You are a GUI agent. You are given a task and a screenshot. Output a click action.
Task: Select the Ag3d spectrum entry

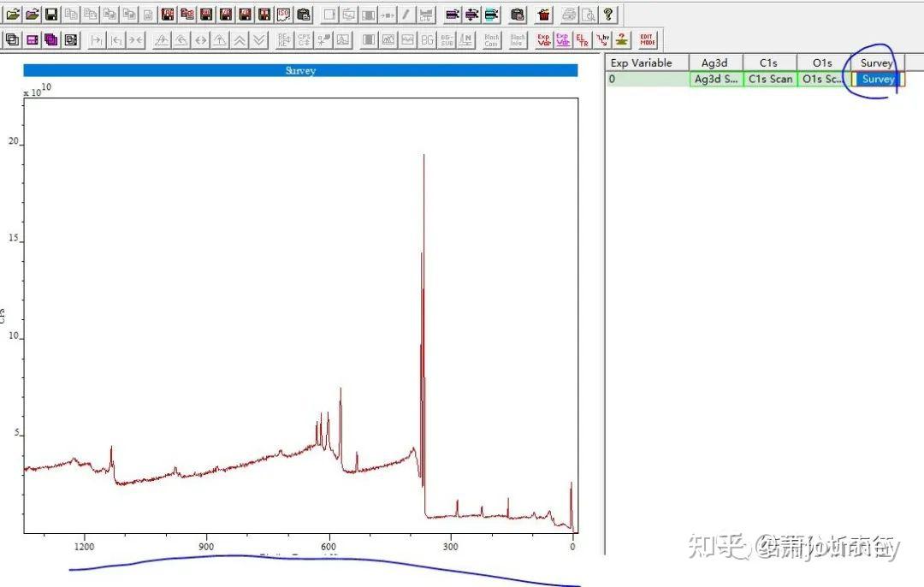pos(716,79)
